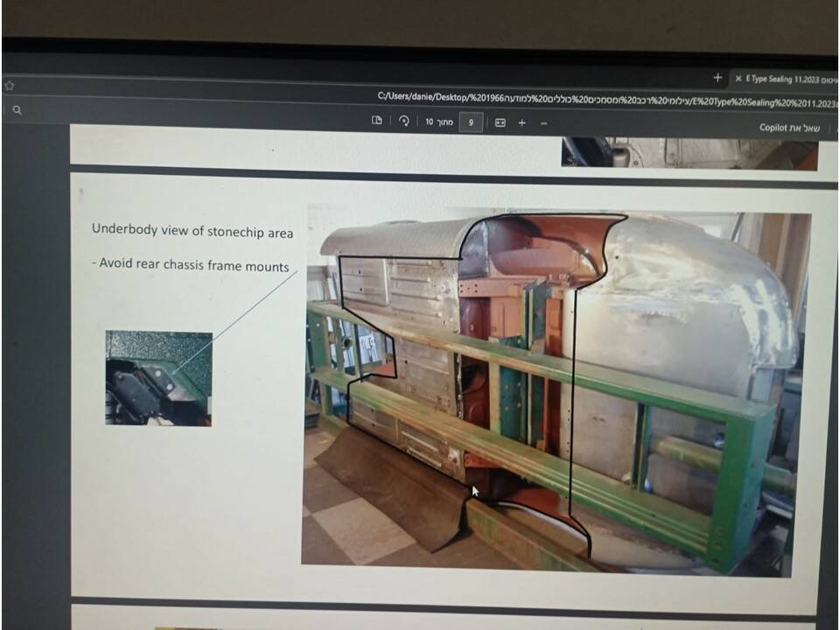Click the favorites star icon
This screenshot has width=840, height=630.
(10, 86)
